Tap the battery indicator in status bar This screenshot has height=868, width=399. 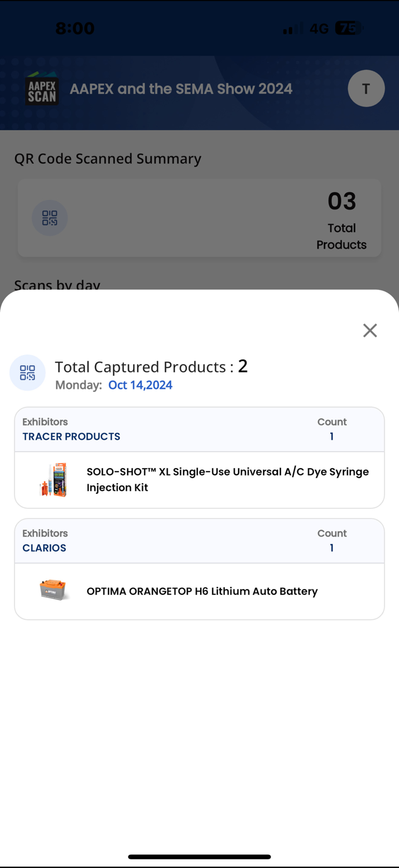349,28
